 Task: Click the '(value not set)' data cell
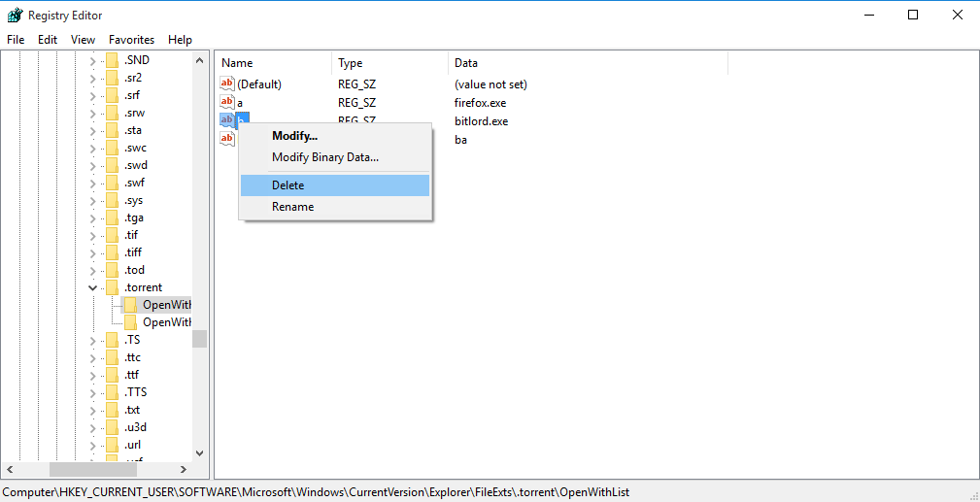(x=490, y=84)
